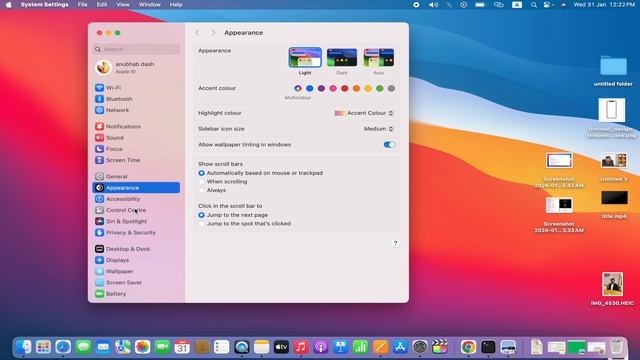Open the Help menu

[x=176, y=5]
